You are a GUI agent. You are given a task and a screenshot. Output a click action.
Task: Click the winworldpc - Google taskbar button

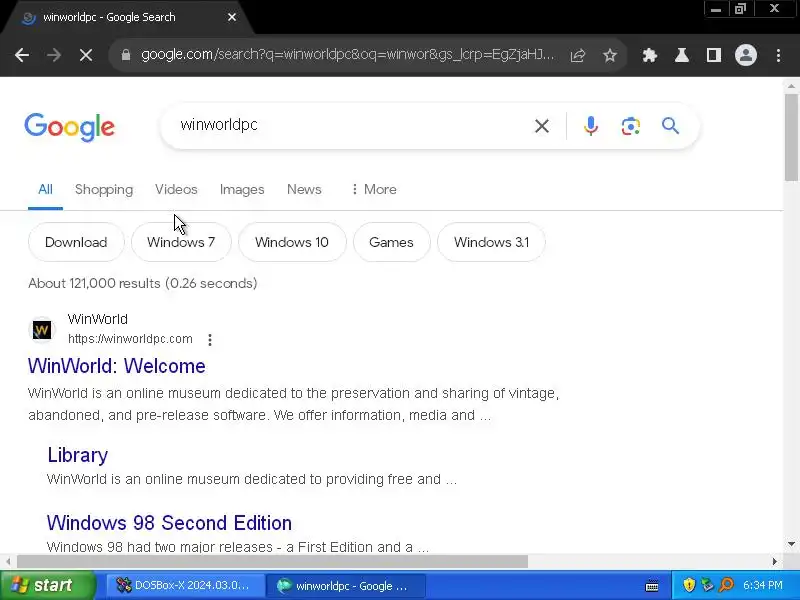pyautogui.click(x=346, y=586)
